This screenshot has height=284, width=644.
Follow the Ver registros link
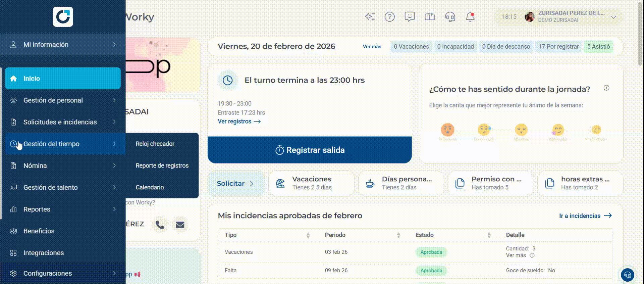[239, 121]
